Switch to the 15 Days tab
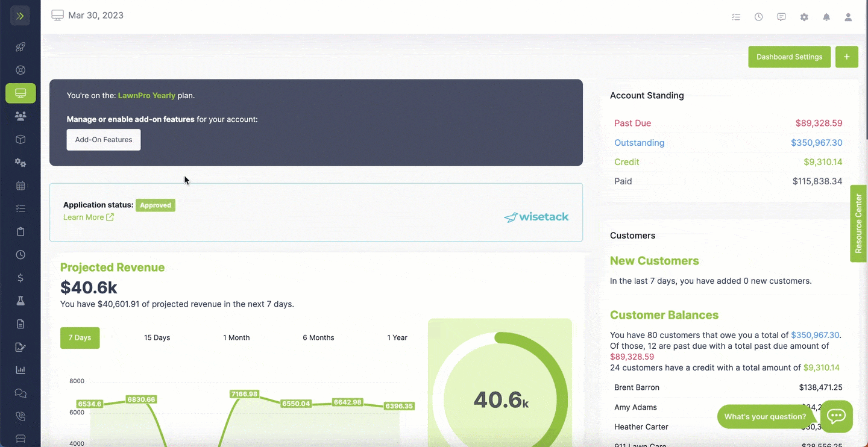868x447 pixels. click(157, 338)
